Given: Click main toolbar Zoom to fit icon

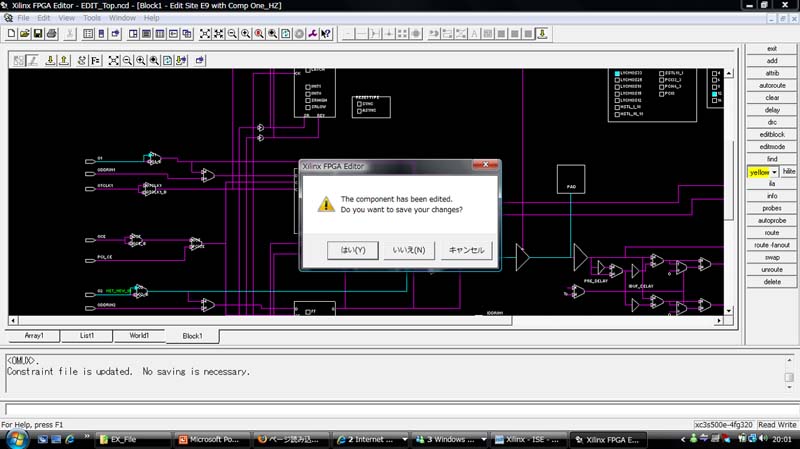Looking at the screenshot, I should pos(205,34).
